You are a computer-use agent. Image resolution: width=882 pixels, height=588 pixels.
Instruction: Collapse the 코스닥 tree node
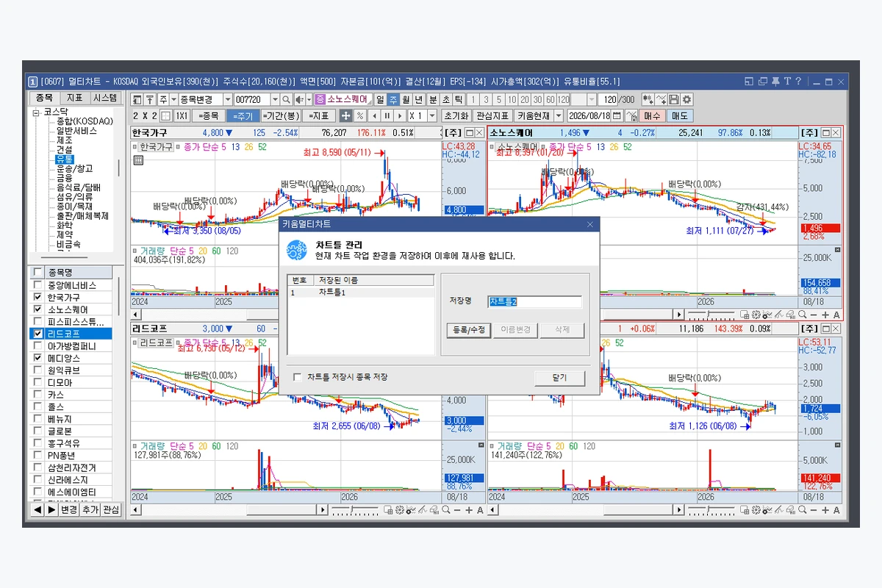35,112
